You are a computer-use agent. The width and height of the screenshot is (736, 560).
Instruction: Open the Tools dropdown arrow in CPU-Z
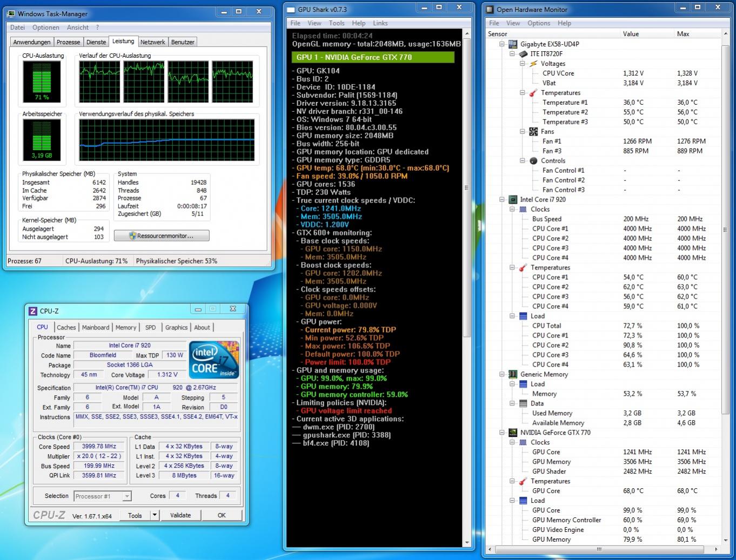[x=155, y=515]
